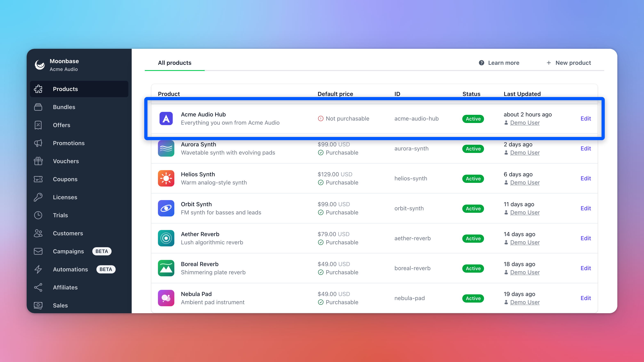Open the Offers percent-tag icon
This screenshot has width=644, height=362.
click(38, 125)
